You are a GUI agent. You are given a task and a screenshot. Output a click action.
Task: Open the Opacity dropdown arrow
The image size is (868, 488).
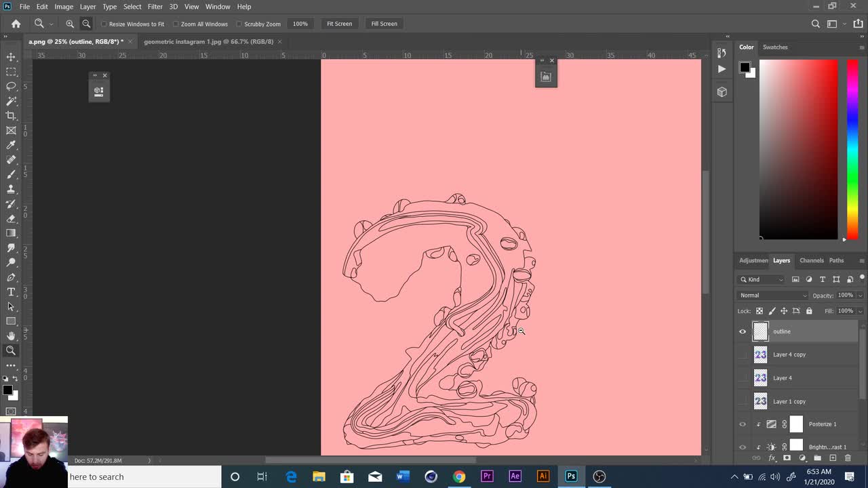point(860,295)
